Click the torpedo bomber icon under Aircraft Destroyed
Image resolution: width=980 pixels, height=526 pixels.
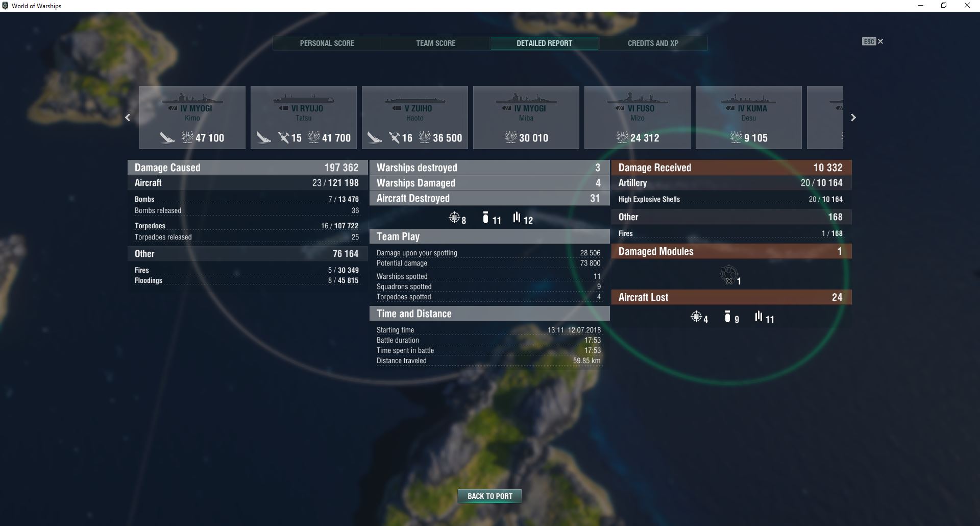point(517,218)
